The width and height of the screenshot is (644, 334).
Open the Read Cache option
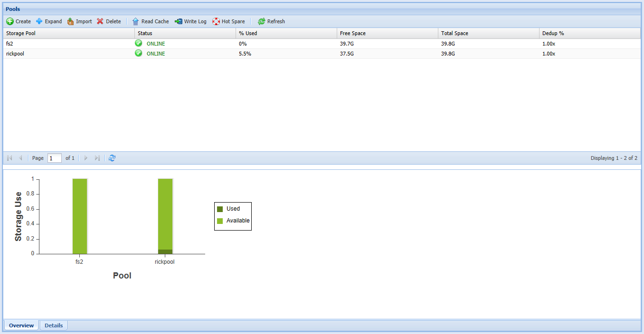pyautogui.click(x=150, y=21)
